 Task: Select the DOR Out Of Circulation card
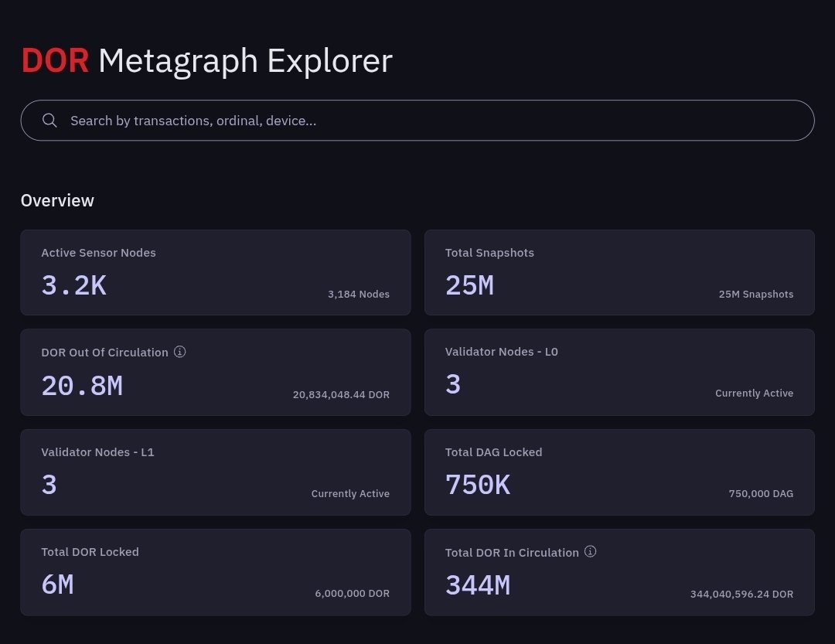tap(216, 373)
